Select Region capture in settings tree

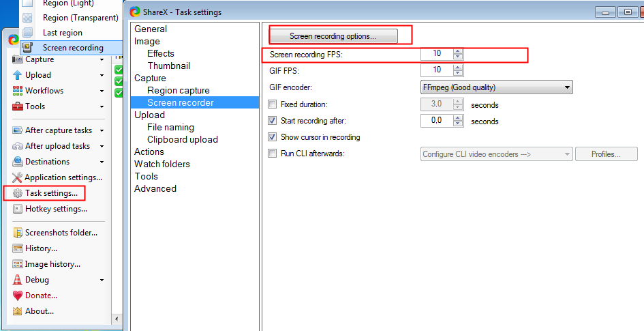179,91
